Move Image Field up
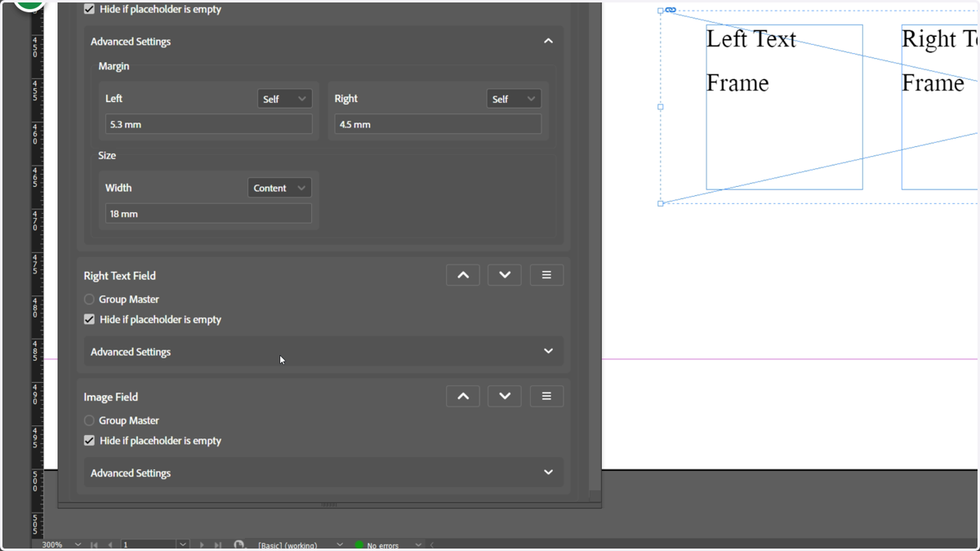Screen dimensions: 980x551 pyautogui.click(x=463, y=396)
